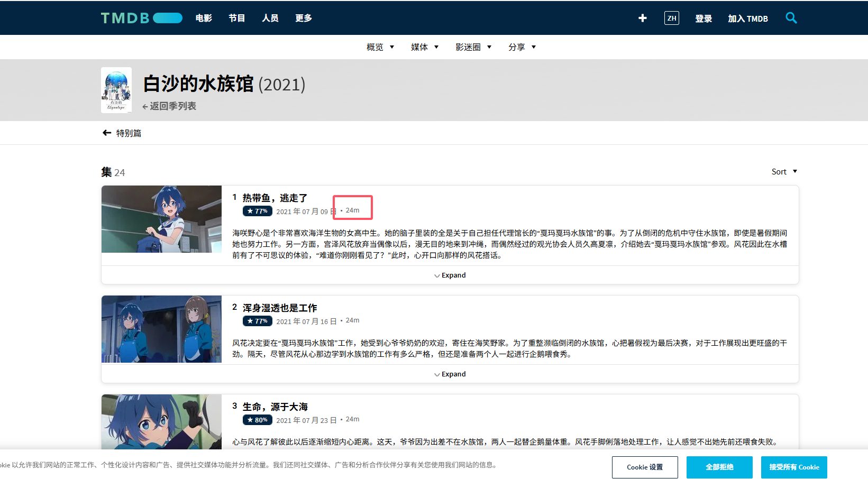Click the 接受所有 Cookie button

(x=794, y=467)
